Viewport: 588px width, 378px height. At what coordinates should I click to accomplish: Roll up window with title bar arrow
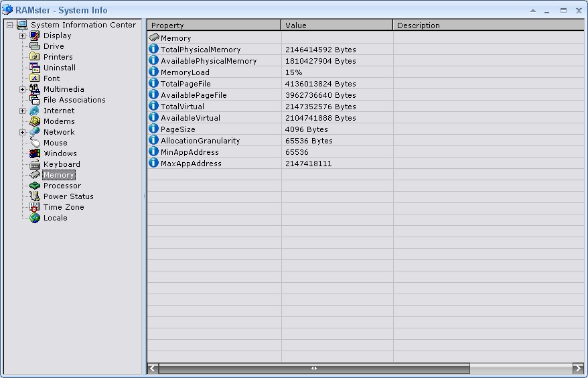pyautogui.click(x=533, y=11)
